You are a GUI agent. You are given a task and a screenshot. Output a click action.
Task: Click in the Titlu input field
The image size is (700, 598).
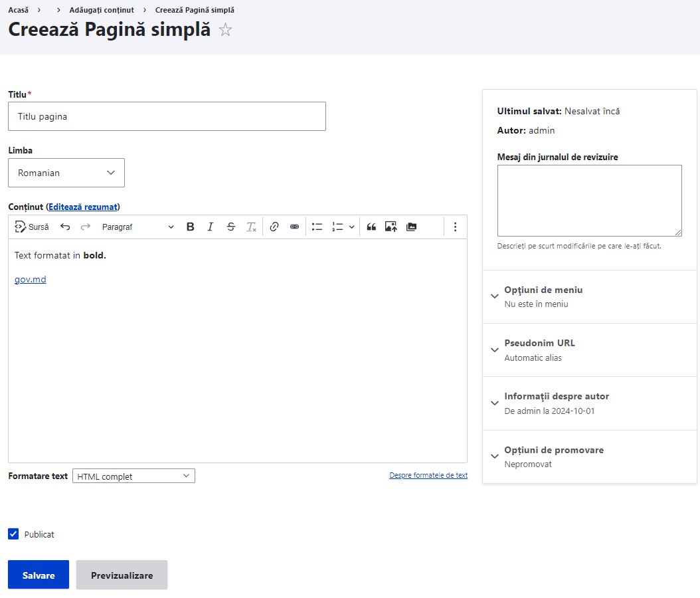pos(167,116)
